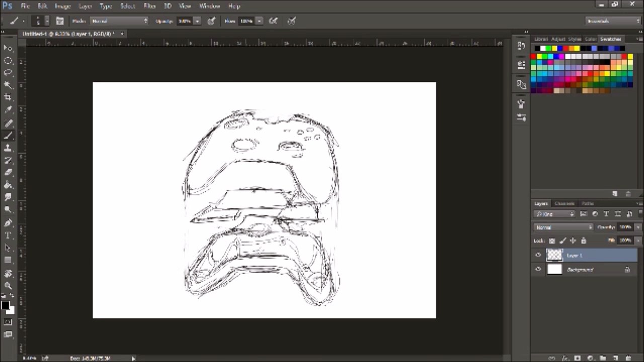644x362 pixels.
Task: Toggle visibility of the Background layer
Action: 538,269
